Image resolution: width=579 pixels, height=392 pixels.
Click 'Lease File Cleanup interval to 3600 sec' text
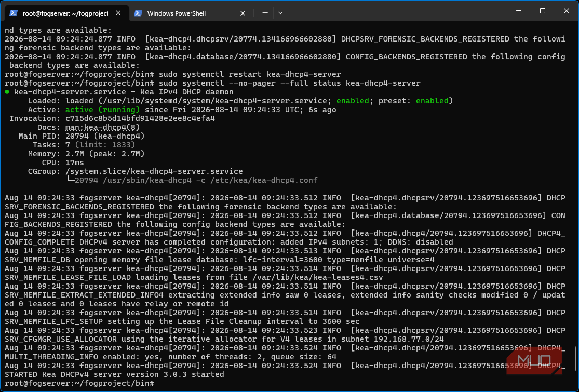tap(268, 321)
